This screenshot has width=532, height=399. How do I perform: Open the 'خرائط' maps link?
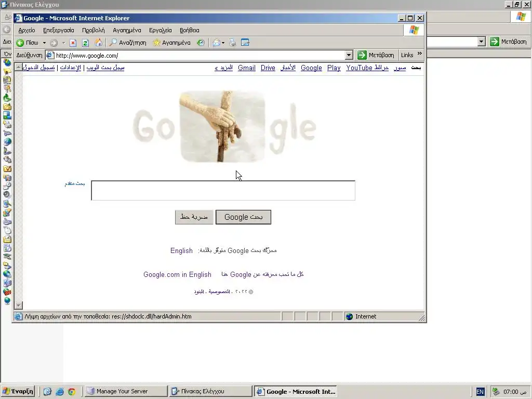(x=381, y=68)
